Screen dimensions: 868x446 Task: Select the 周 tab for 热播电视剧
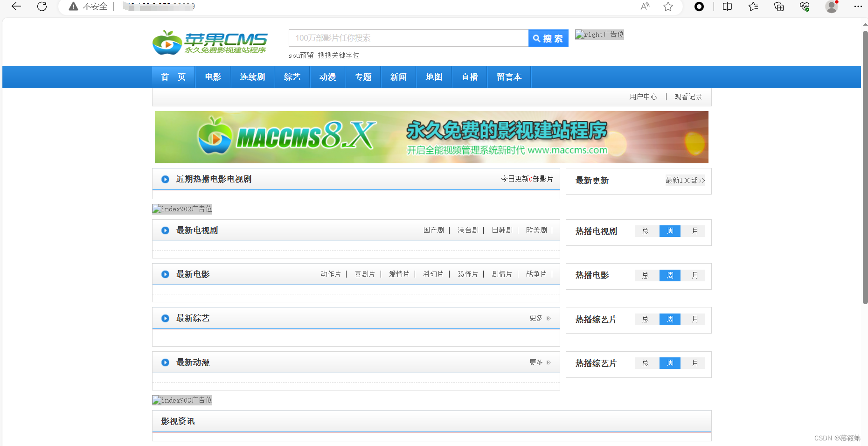(670, 231)
